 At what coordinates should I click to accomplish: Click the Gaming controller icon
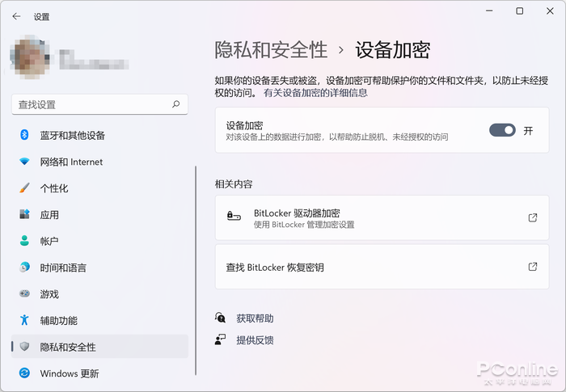[24, 294]
